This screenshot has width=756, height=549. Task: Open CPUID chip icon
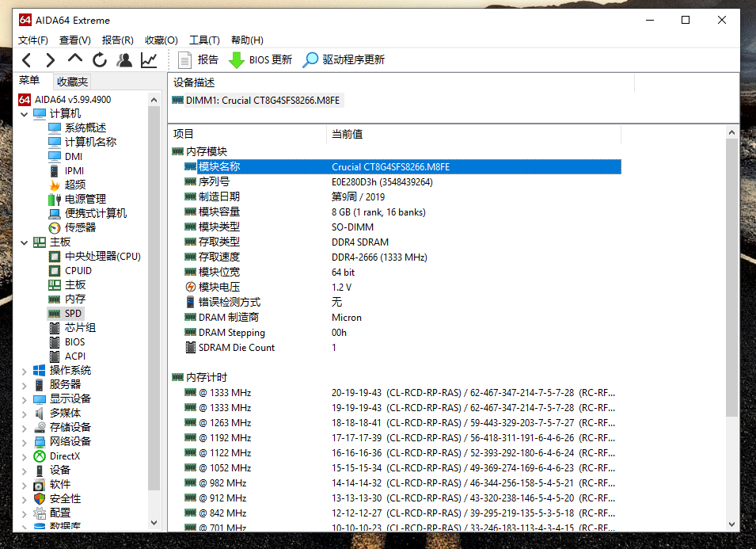click(55, 271)
